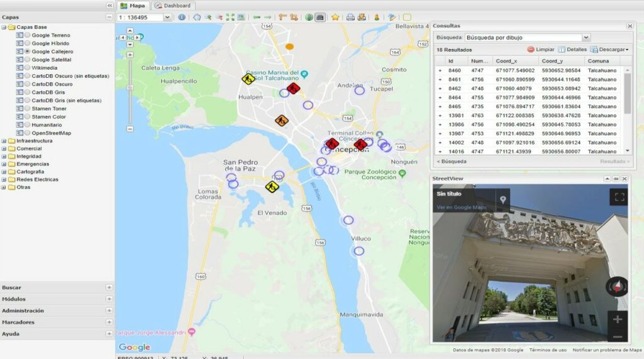The width and height of the screenshot is (644, 359).
Task: Click the layer preview icon left of back arrow
Action: [241, 17]
